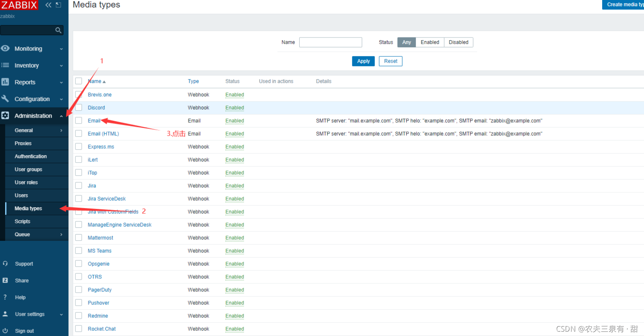Click the Support headset icon
The image size is (644, 336).
click(x=5, y=264)
